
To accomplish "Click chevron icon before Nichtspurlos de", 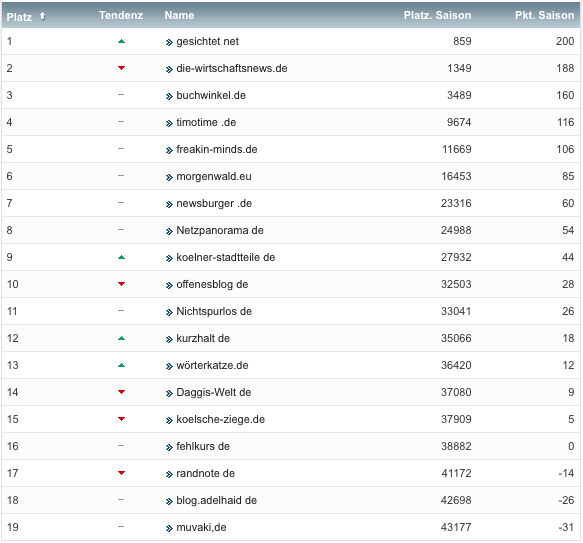I will coord(169,312).
